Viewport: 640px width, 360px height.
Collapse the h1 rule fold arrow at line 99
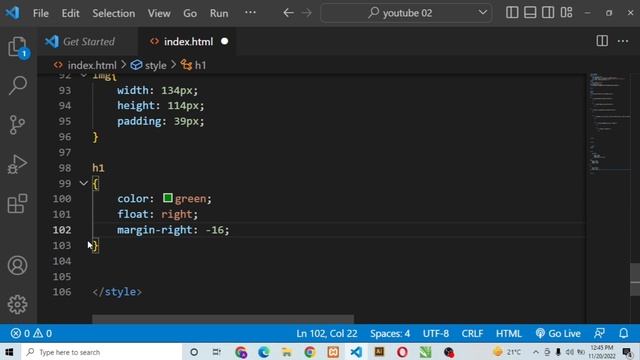point(84,184)
